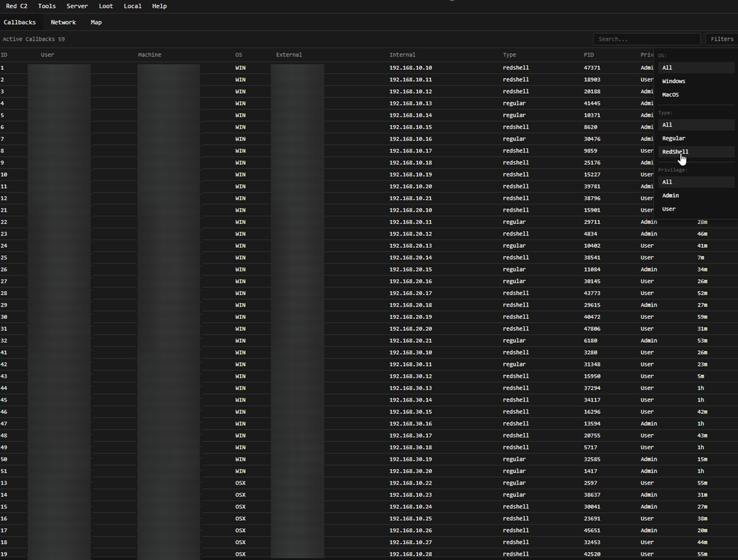Click type cell for 192.168.30.19
The image size is (738, 560).
point(514,459)
